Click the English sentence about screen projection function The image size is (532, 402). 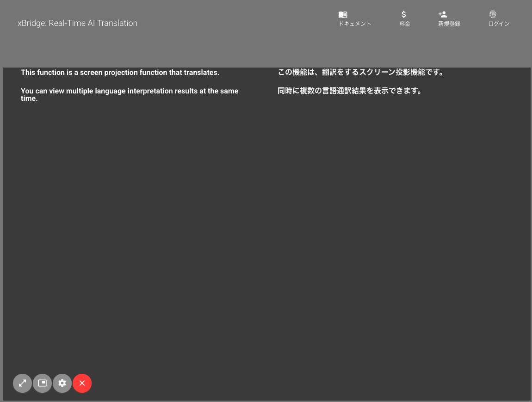120,73
